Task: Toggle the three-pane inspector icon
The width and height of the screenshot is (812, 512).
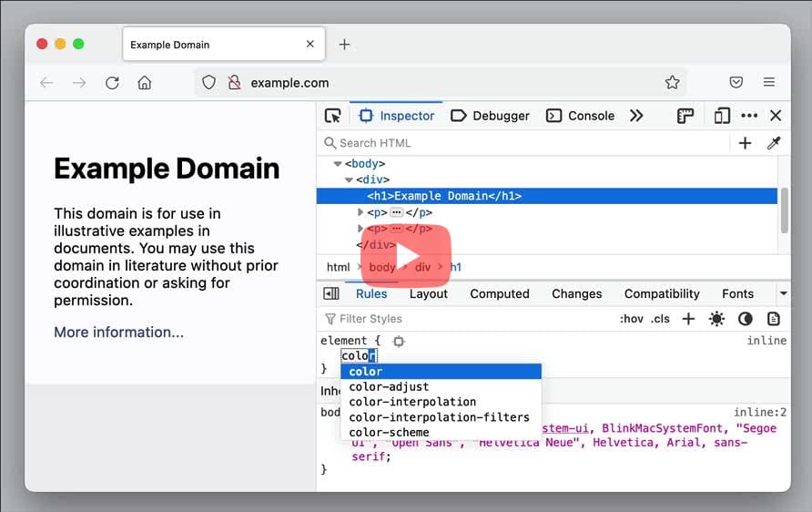Action: (331, 294)
